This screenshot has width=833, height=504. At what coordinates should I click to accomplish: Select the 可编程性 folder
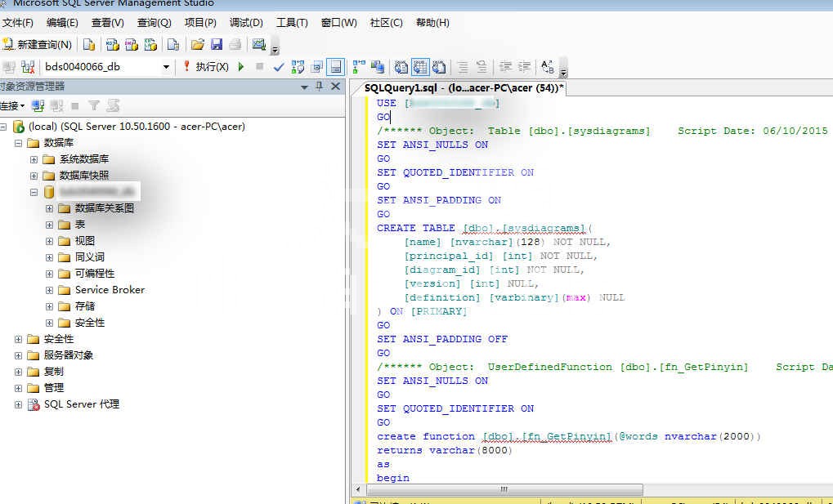(95, 274)
